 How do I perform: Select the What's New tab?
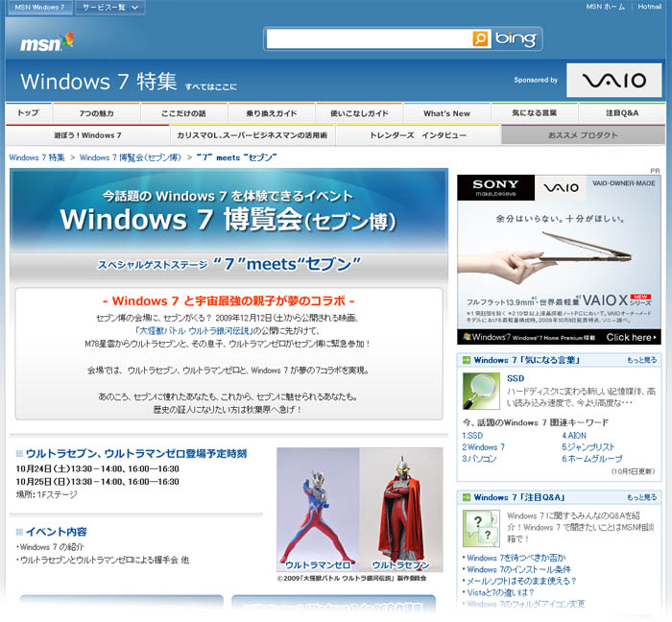point(447,113)
